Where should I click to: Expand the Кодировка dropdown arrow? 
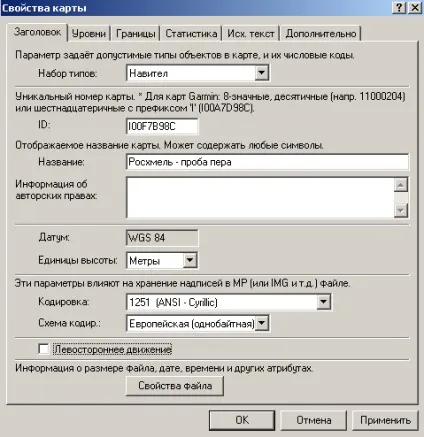pos(323,302)
